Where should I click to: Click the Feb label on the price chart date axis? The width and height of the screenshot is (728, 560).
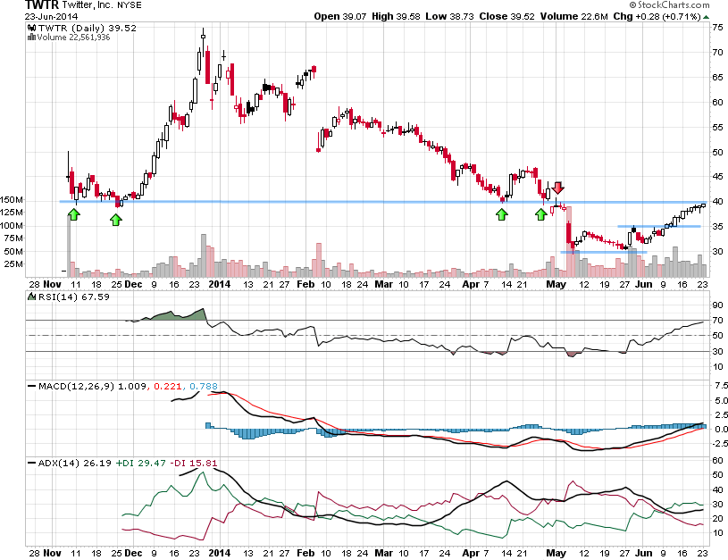click(x=305, y=284)
